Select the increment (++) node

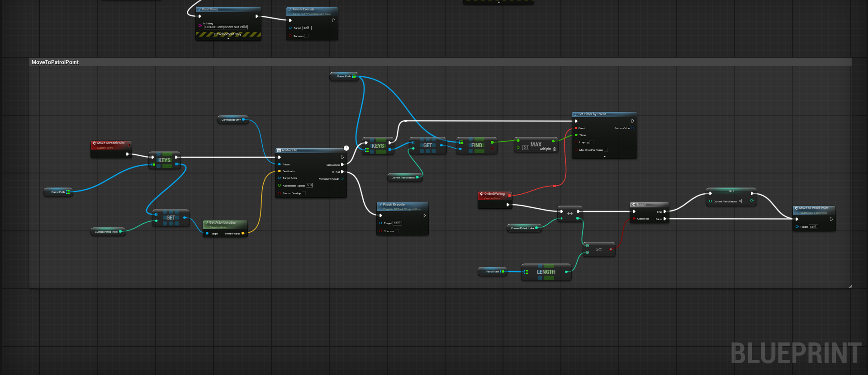pyautogui.click(x=570, y=213)
